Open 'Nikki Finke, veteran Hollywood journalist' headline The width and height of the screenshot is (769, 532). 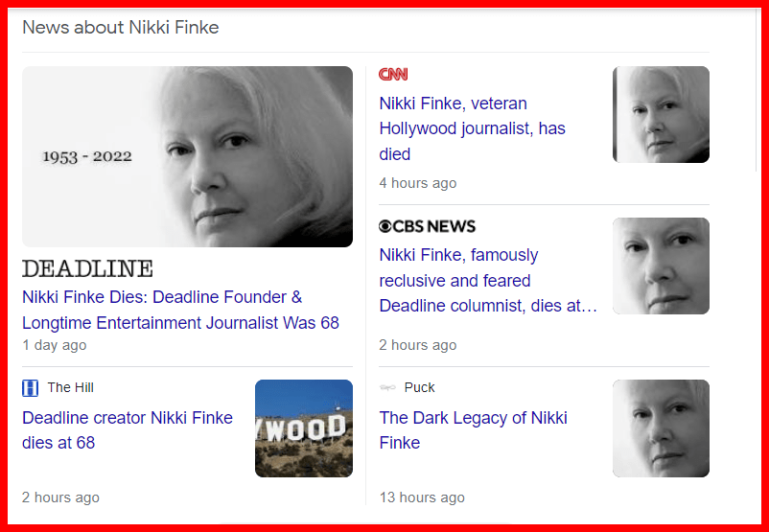[473, 128]
